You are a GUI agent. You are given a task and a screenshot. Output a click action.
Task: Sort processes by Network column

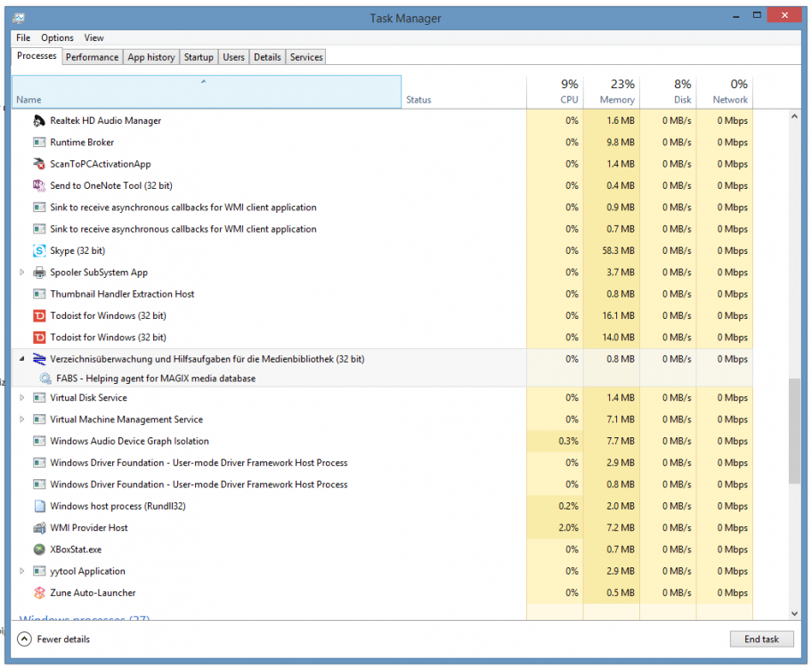[x=725, y=93]
